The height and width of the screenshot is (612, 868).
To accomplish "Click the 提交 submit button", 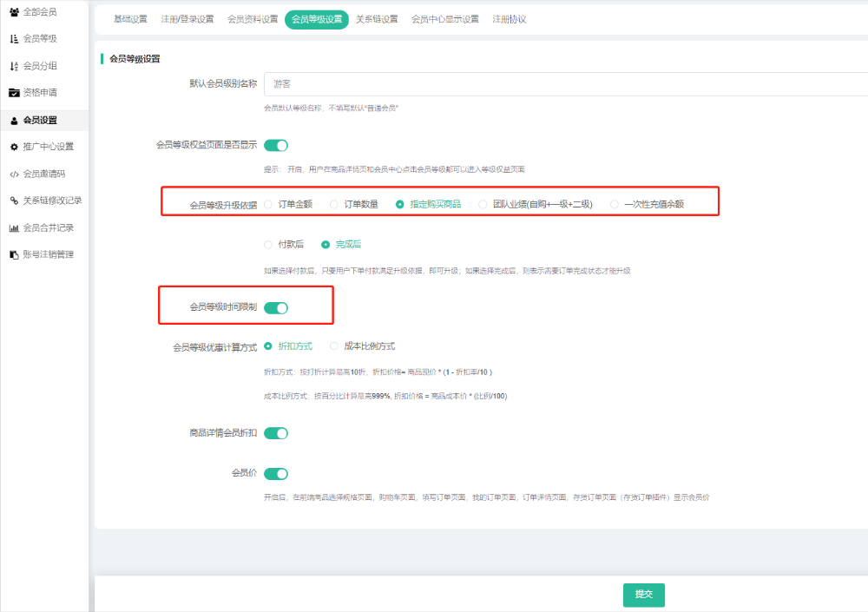I will tap(643, 595).
